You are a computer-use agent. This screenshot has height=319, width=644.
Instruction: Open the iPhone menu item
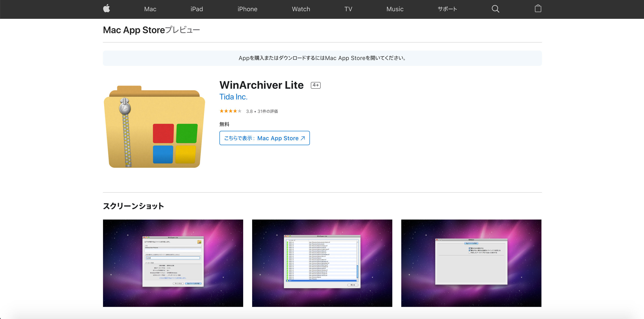247,9
